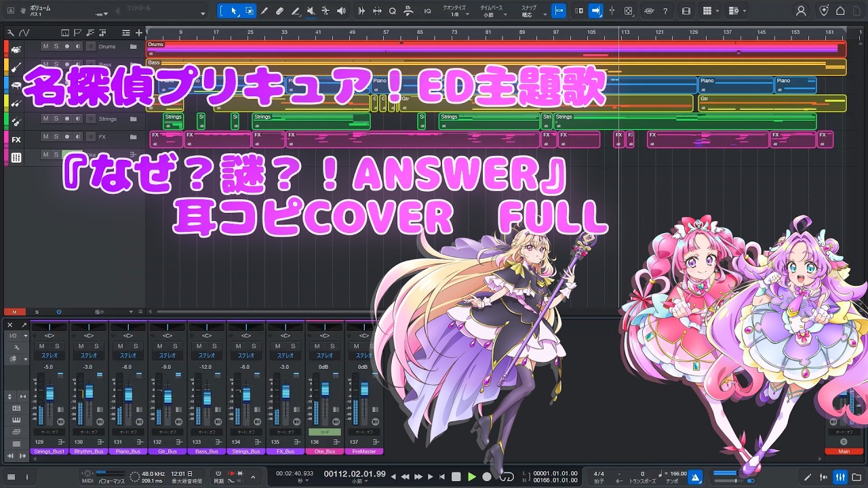
Task: Add a track with plus icon
Action: [139, 33]
